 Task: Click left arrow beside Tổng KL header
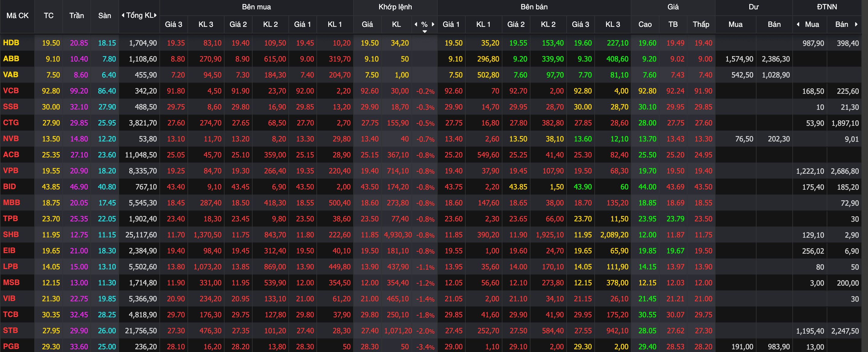(123, 15)
